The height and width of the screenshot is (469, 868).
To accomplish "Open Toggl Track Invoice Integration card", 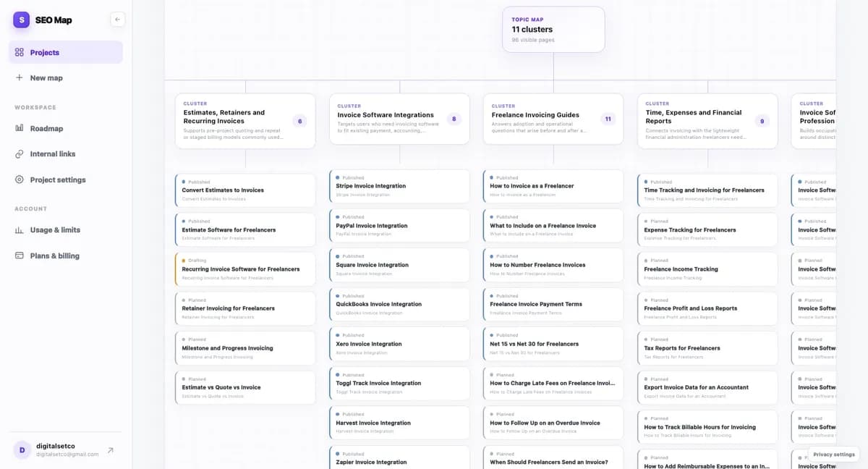I will tap(399, 384).
